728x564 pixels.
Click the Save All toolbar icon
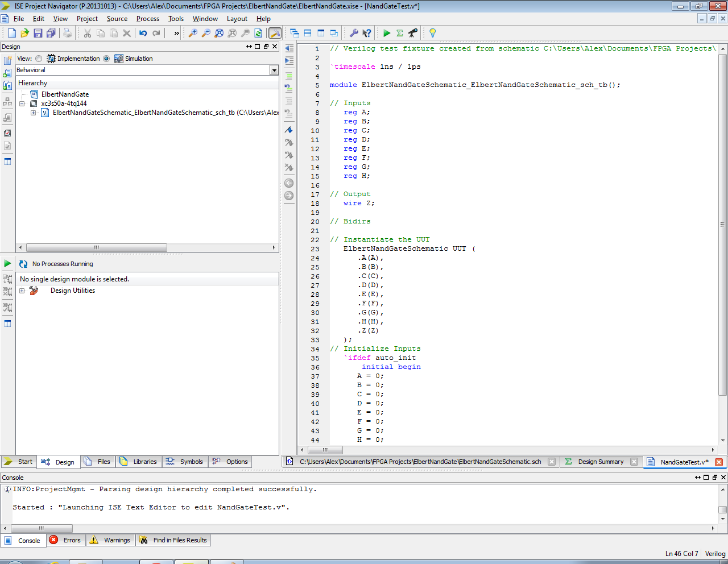click(x=51, y=33)
